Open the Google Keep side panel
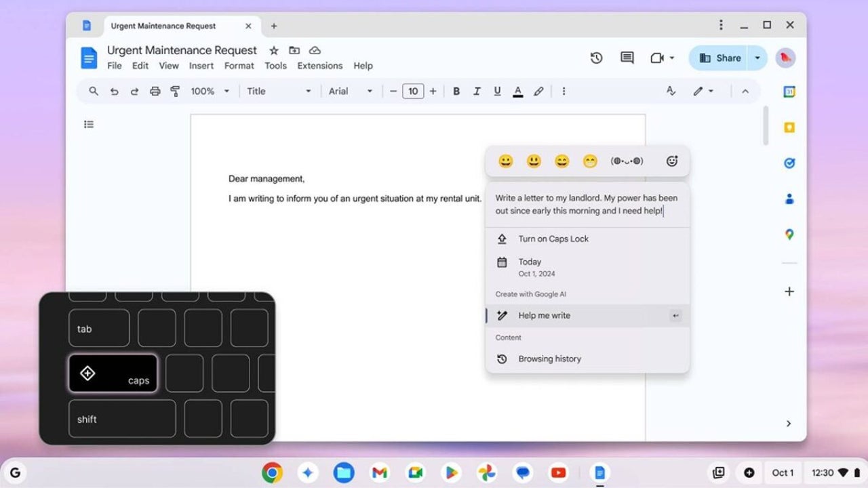The image size is (868, 488). coord(789,127)
